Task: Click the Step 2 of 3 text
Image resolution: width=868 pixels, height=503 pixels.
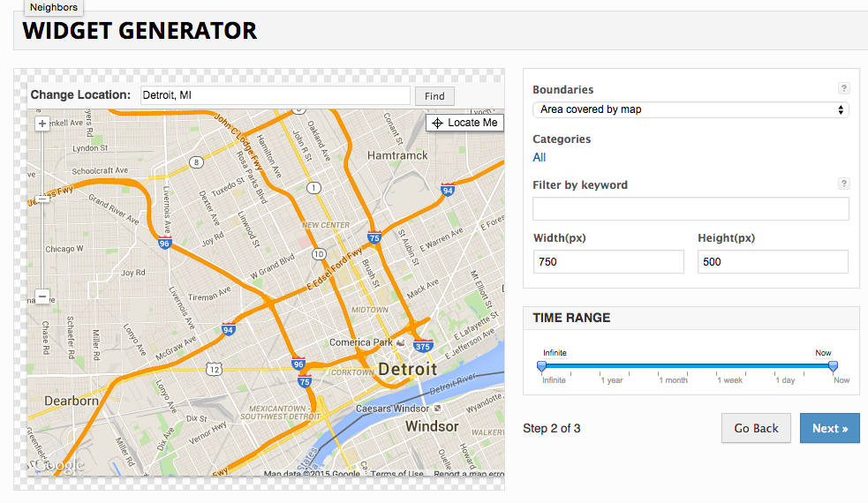Action: [x=552, y=428]
